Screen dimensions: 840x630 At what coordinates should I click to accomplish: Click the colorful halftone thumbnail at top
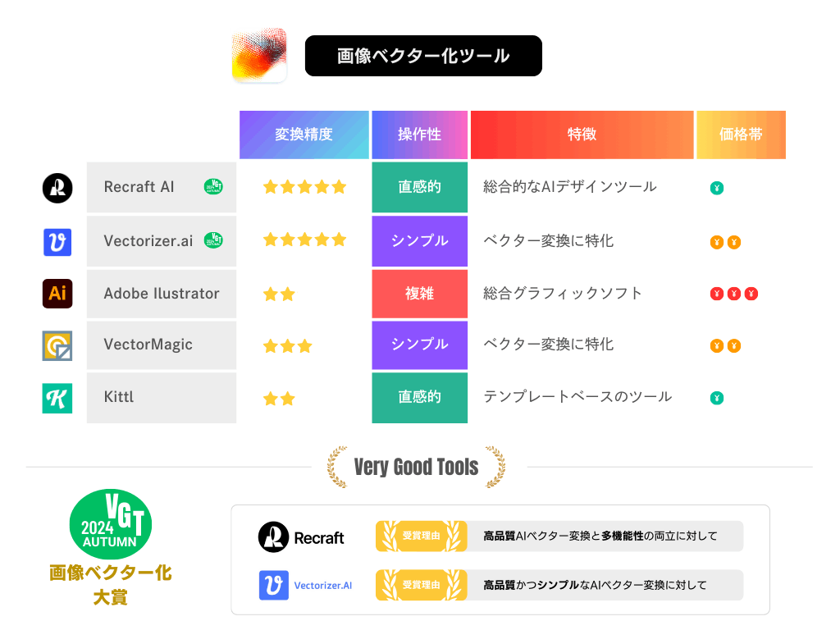point(259,55)
